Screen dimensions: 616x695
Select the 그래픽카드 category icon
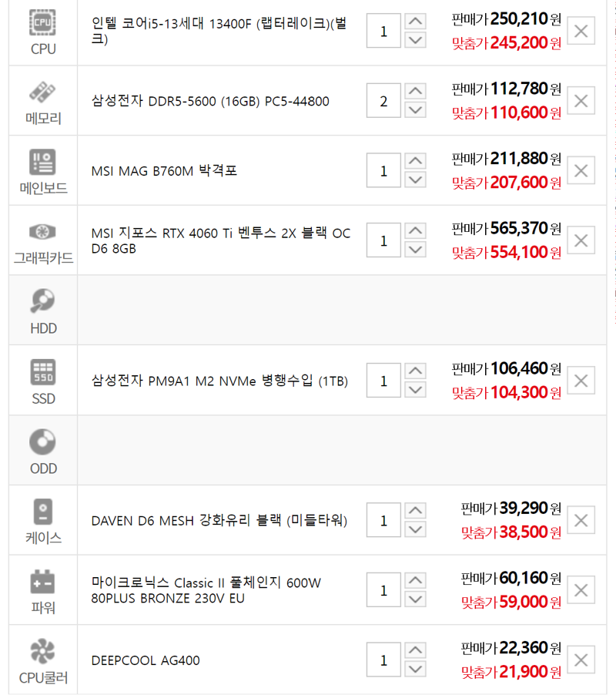pyautogui.click(x=42, y=232)
